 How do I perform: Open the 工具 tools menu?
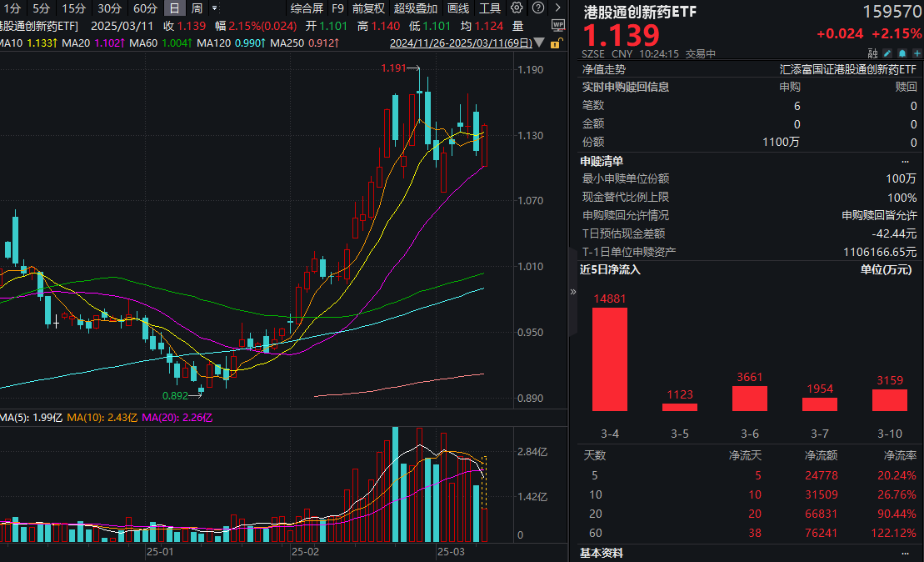488,8
